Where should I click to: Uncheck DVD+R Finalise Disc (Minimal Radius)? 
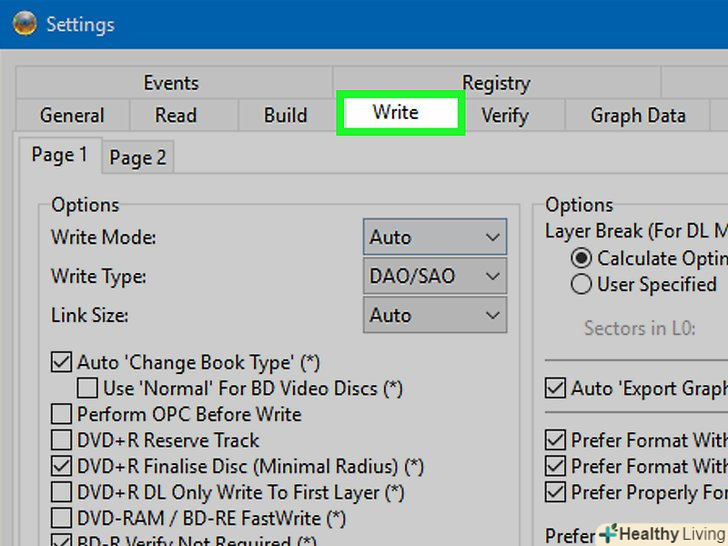[x=62, y=466]
